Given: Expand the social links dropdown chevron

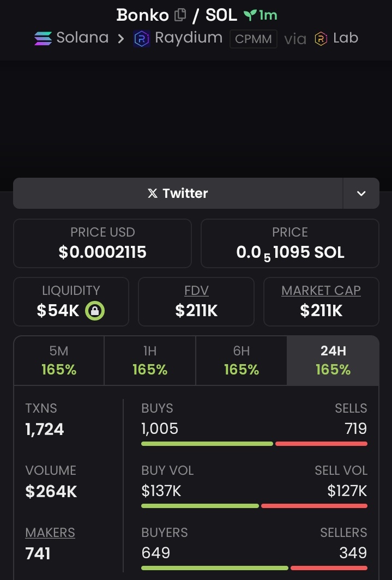Looking at the screenshot, I should pos(361,193).
